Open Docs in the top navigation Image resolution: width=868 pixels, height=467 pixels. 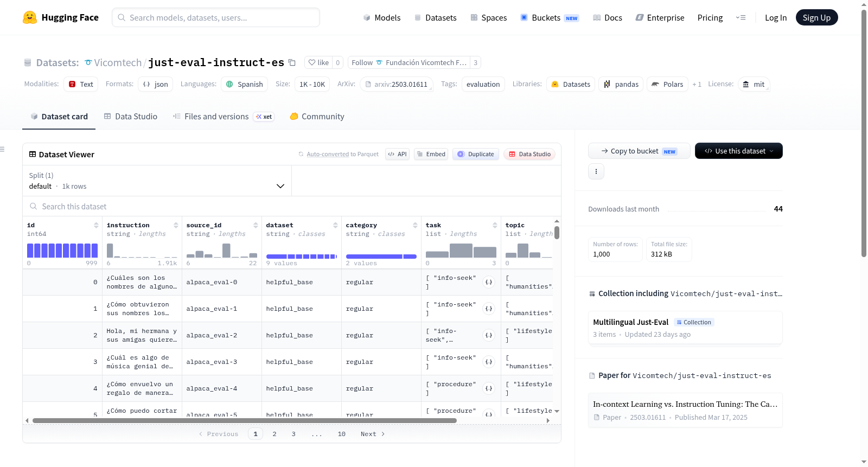coord(608,17)
